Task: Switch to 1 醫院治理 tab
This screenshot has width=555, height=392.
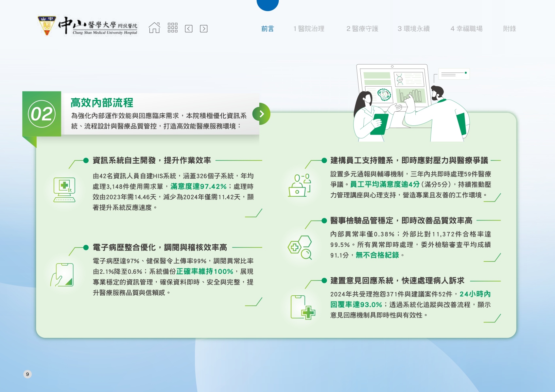Action: 309,29
